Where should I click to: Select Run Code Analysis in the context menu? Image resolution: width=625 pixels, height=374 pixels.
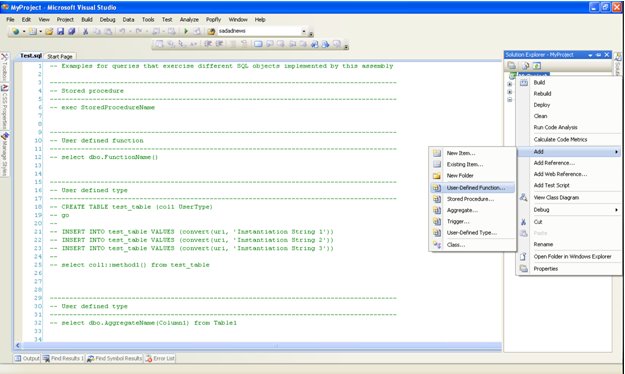[568, 127]
